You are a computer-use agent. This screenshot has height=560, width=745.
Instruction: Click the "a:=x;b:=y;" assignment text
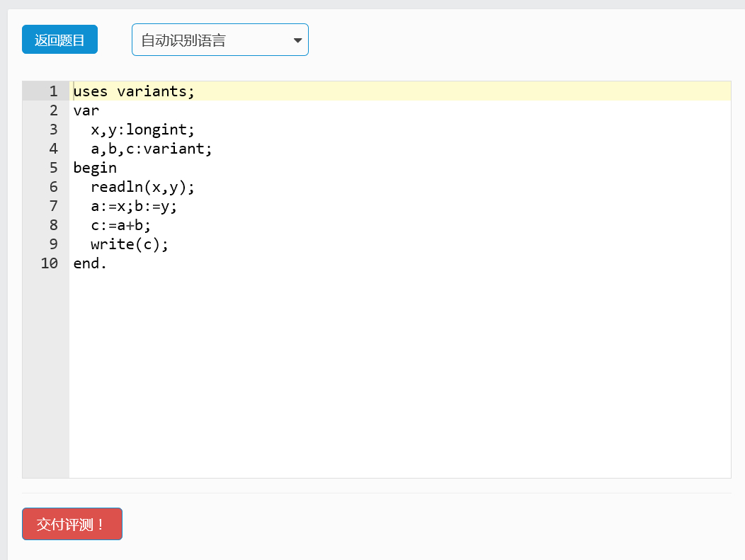(134, 206)
